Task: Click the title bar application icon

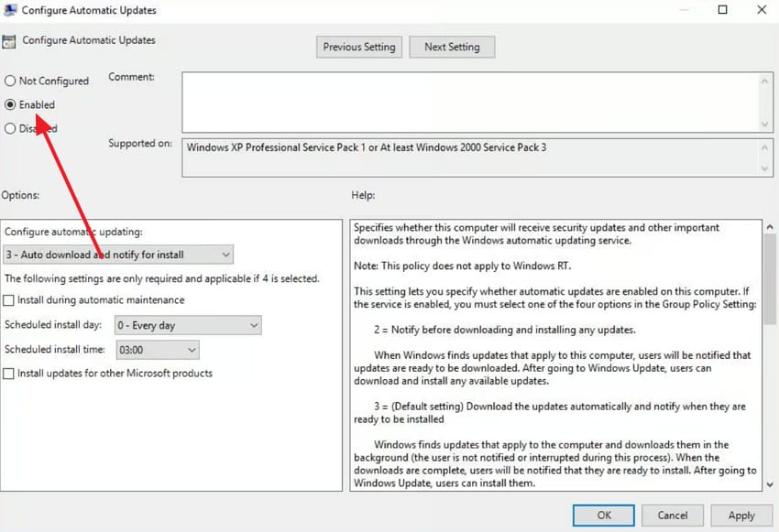Action: pyautogui.click(x=11, y=10)
